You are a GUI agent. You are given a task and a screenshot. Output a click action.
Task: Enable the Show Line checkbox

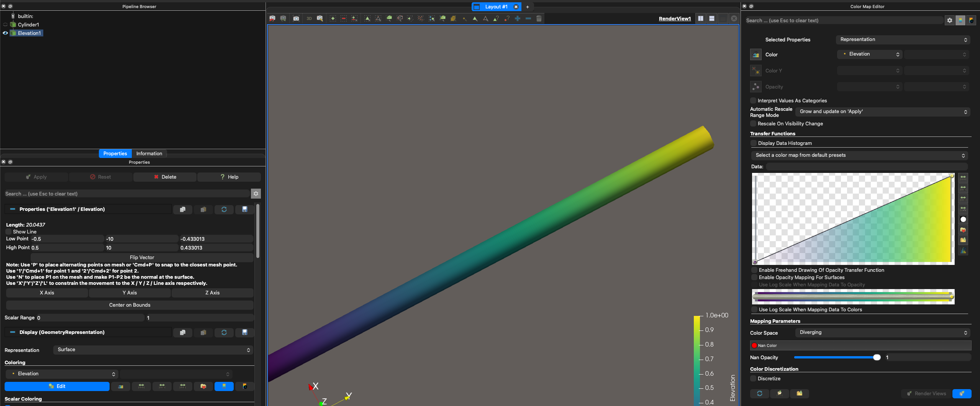[x=8, y=232]
